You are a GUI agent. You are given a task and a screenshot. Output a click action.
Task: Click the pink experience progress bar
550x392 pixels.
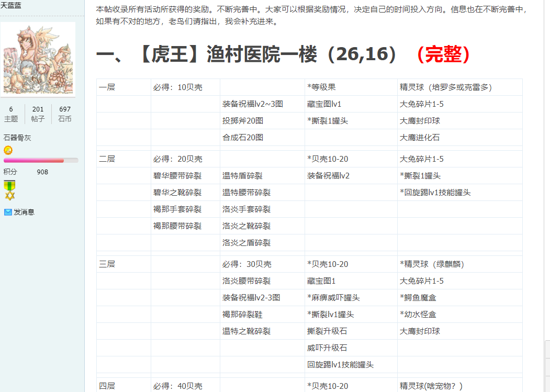[x=41, y=160]
